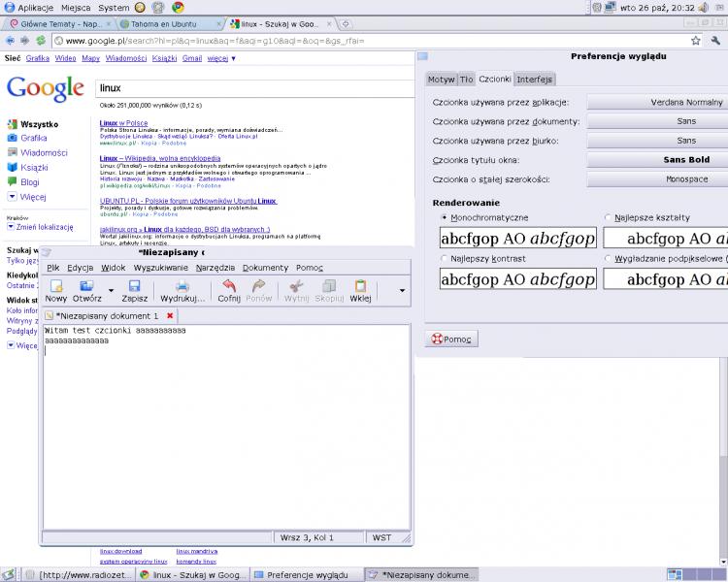Image resolution: width=728 pixels, height=582 pixels.
Task: Click the Sans Bold window title font button
Action: pos(656,160)
